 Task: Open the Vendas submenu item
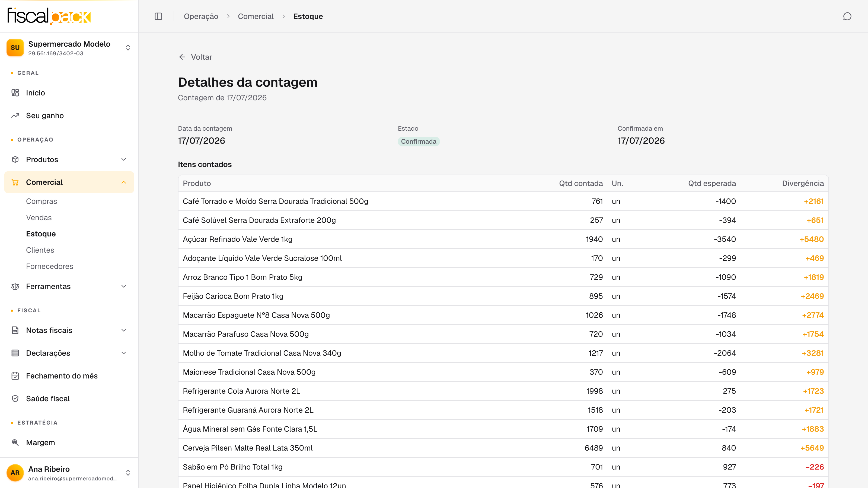pos(39,217)
